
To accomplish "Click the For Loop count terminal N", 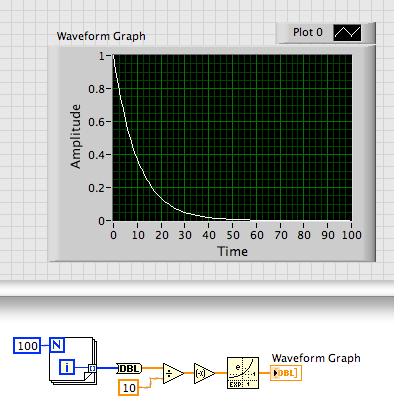I will coord(57,345).
